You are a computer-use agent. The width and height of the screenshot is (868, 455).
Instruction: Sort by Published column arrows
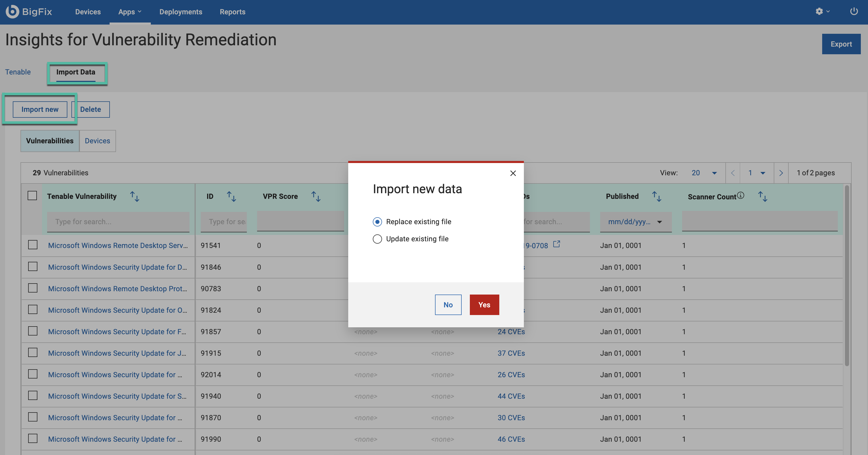tap(657, 196)
